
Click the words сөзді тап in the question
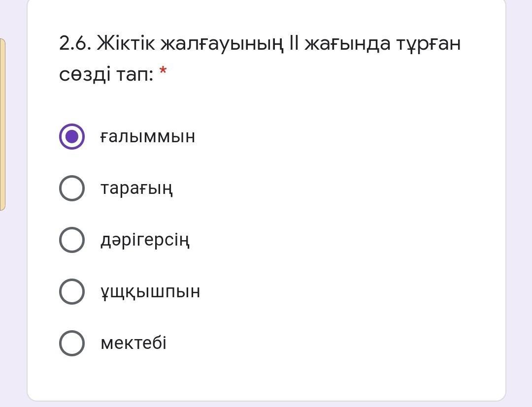tap(106, 74)
